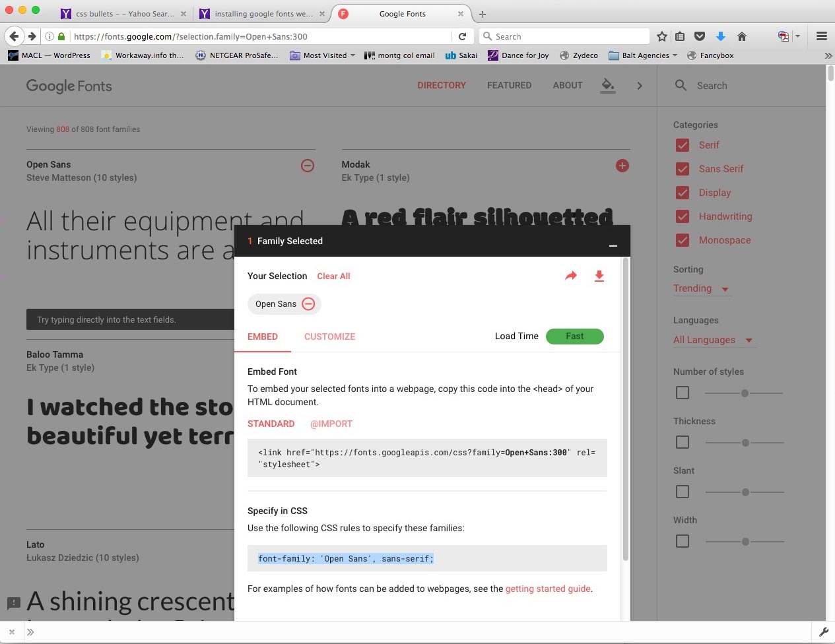
Task: Open the Firefox hamburger menu
Action: (822, 36)
